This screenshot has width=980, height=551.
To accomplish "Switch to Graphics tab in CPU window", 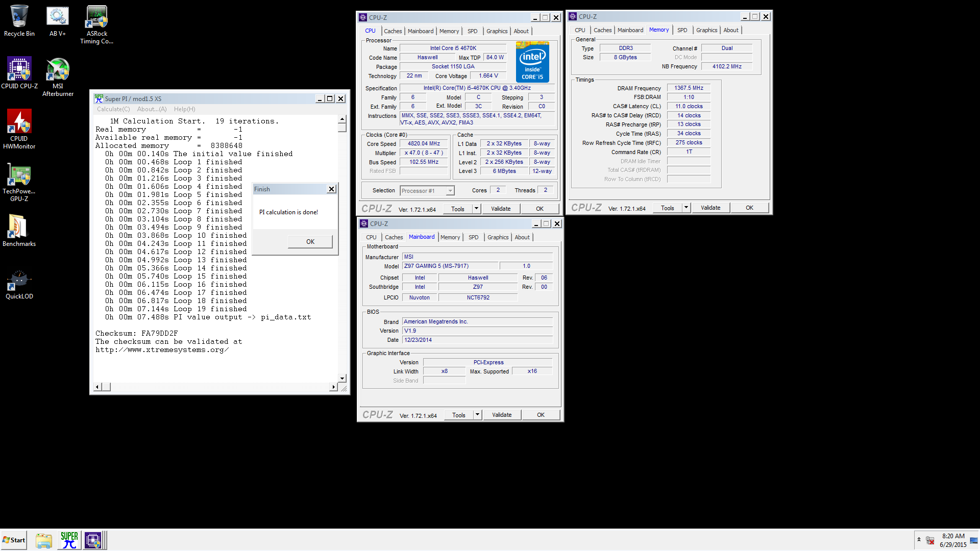I will pyautogui.click(x=497, y=31).
